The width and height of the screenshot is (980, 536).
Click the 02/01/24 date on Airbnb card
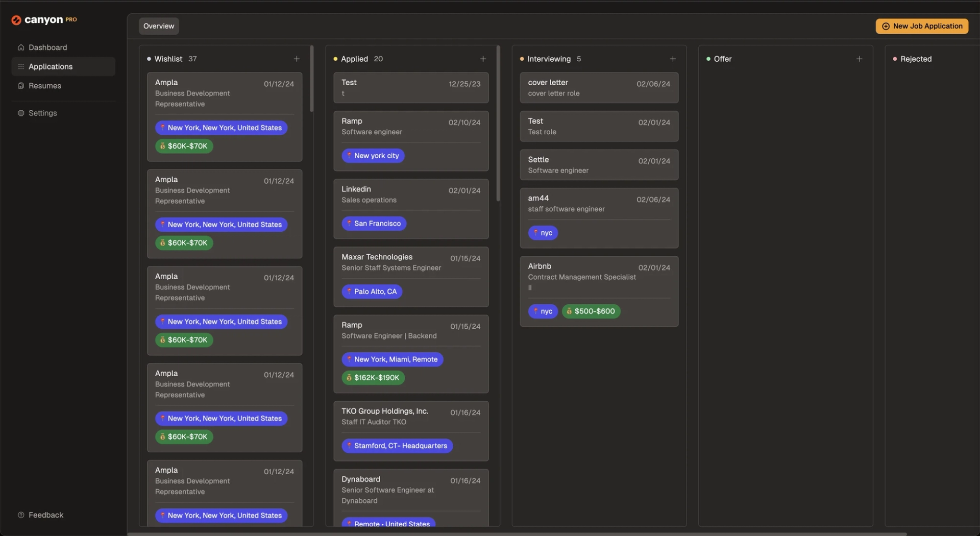pos(654,268)
